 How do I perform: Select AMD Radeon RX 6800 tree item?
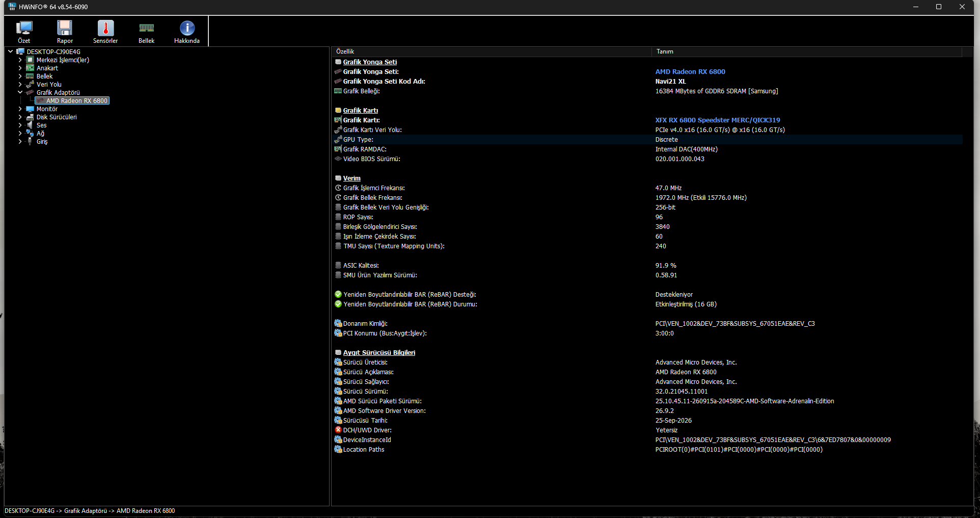(x=77, y=101)
